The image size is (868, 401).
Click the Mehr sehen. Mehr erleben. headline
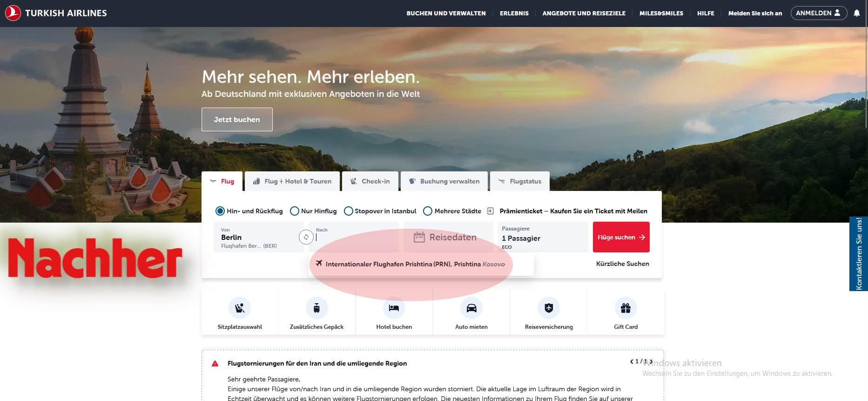tap(310, 76)
